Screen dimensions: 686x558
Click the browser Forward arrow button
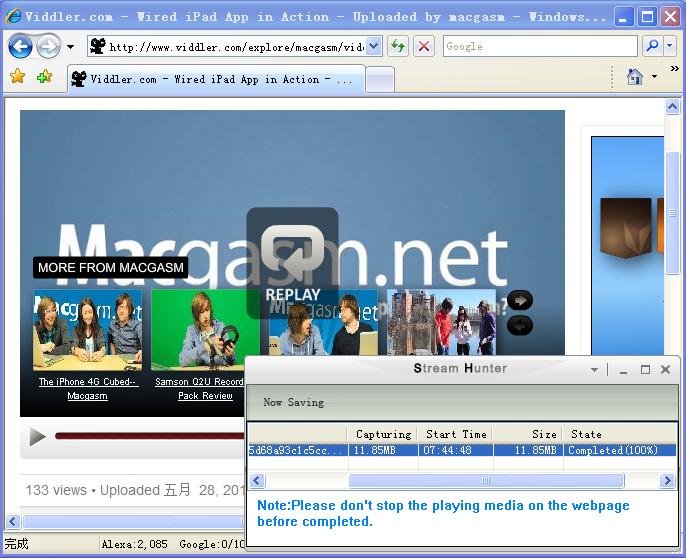48,46
